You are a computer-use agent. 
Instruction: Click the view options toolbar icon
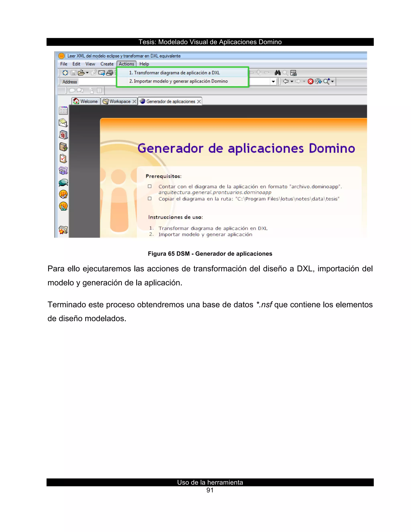tap(293, 73)
